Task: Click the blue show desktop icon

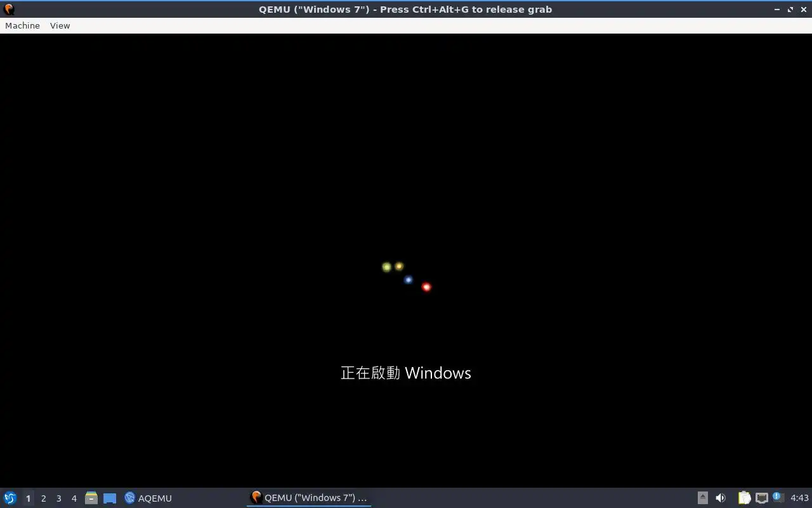Action: pos(110,498)
